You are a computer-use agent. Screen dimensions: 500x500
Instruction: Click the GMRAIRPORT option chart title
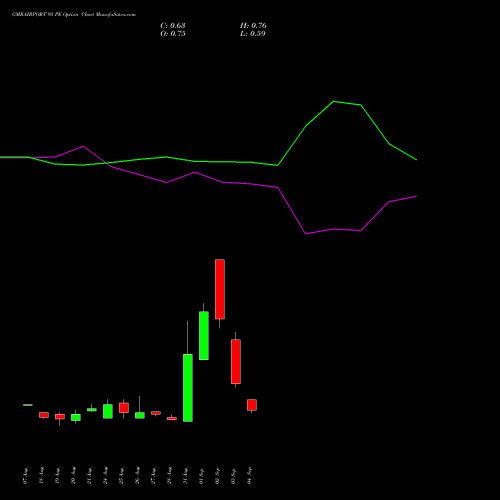74,15
